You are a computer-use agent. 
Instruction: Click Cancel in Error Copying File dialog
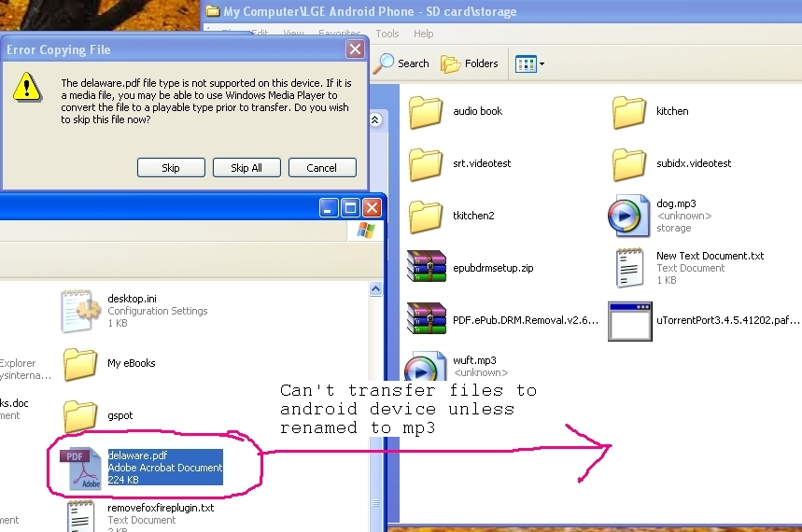tap(322, 168)
